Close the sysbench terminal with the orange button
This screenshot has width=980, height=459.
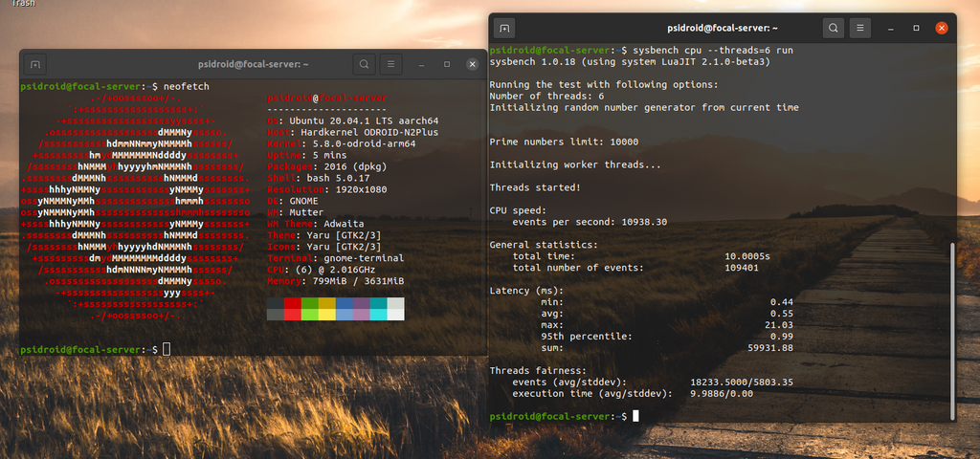click(942, 29)
